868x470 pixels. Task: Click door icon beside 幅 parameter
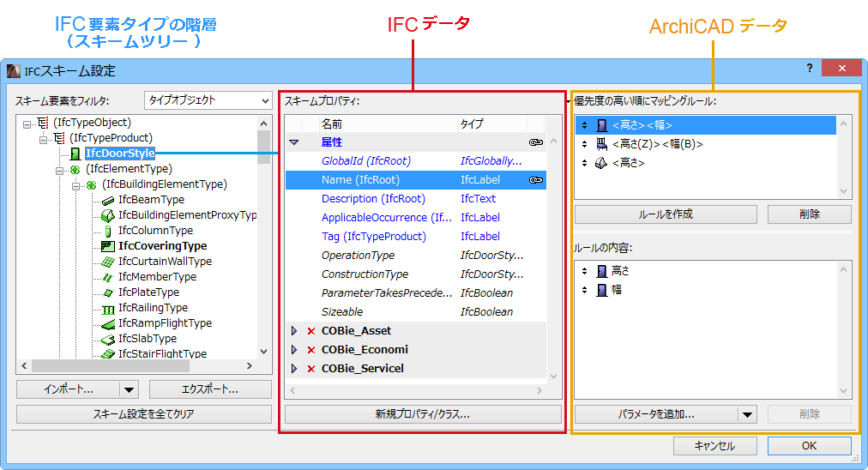tap(602, 290)
